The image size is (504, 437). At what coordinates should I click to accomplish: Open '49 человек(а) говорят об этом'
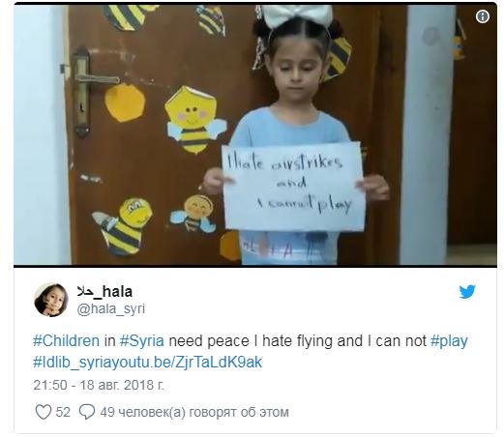(194, 412)
